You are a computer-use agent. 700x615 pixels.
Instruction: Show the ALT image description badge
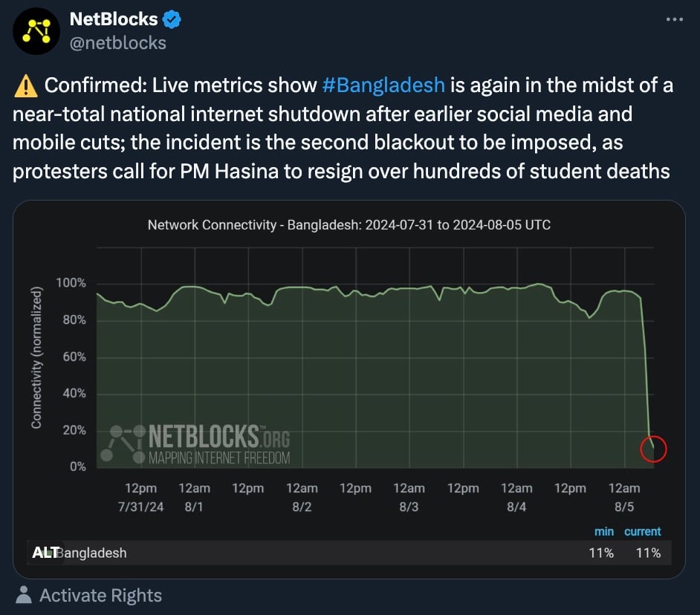tap(45, 553)
